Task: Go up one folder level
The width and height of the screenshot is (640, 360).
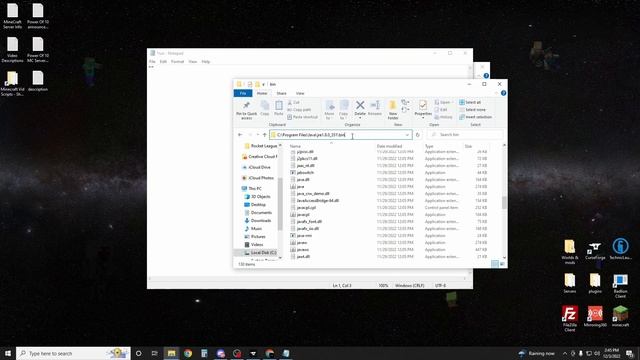Action: point(264,135)
